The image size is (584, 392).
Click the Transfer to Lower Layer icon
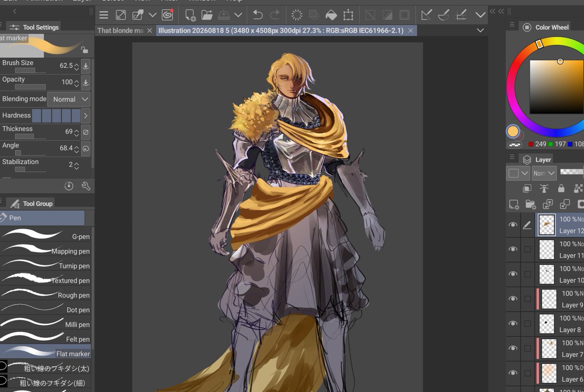click(547, 204)
